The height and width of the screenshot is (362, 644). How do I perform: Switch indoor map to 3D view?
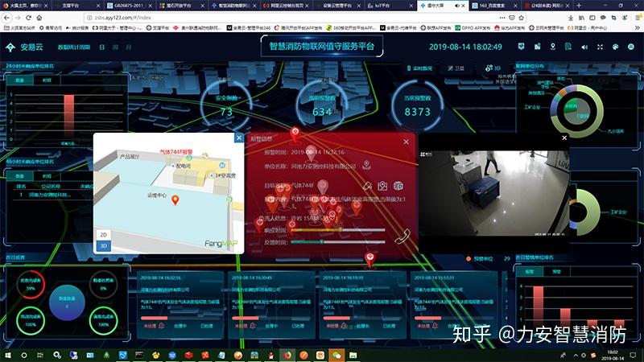click(104, 245)
